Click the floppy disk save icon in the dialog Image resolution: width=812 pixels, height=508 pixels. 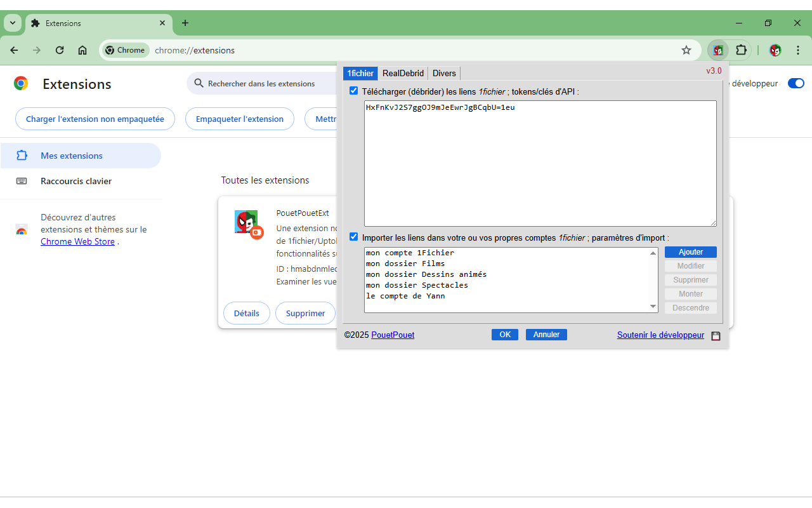[716, 335]
